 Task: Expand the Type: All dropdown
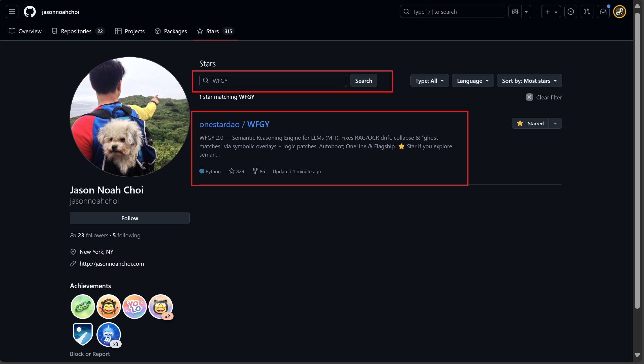429,81
